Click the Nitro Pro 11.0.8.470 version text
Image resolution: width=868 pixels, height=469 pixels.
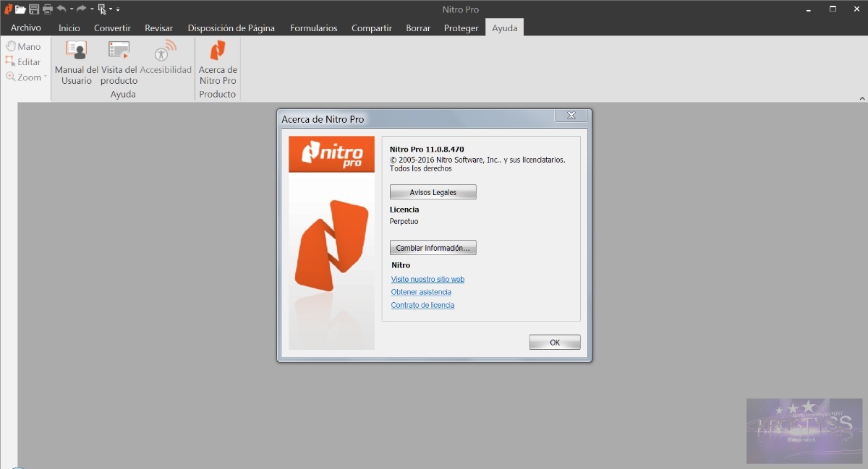pyautogui.click(x=427, y=150)
